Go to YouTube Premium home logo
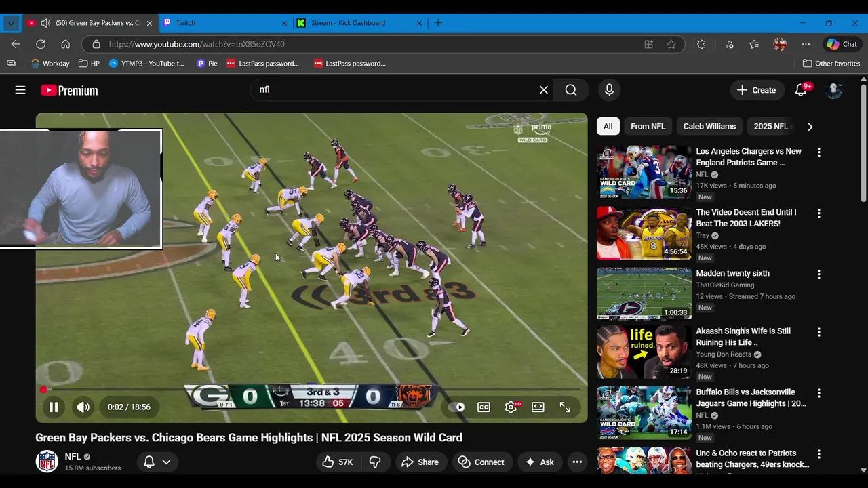This screenshot has width=868, height=488. (x=69, y=90)
